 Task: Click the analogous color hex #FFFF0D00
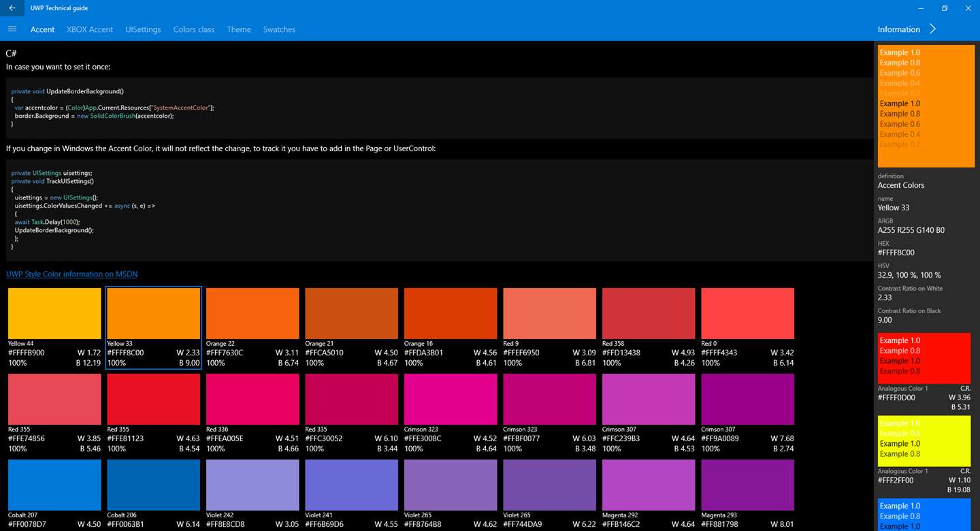pos(896,398)
